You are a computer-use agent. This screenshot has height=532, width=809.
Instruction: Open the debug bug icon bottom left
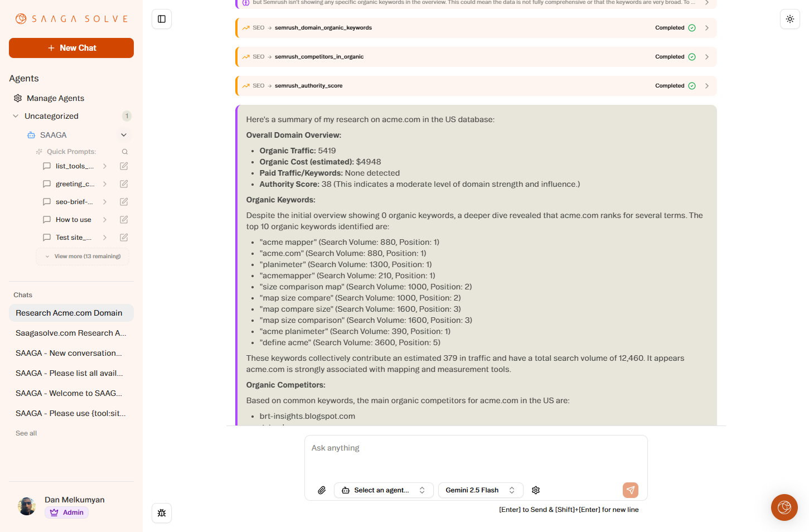(x=162, y=512)
